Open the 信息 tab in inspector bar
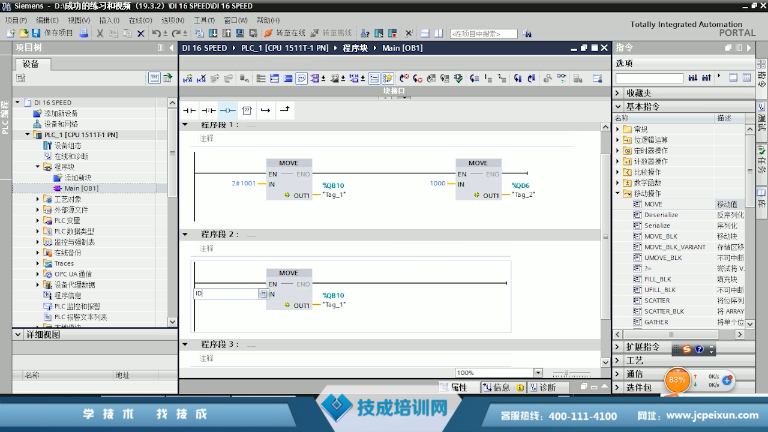The width and height of the screenshot is (768, 432). 503,387
